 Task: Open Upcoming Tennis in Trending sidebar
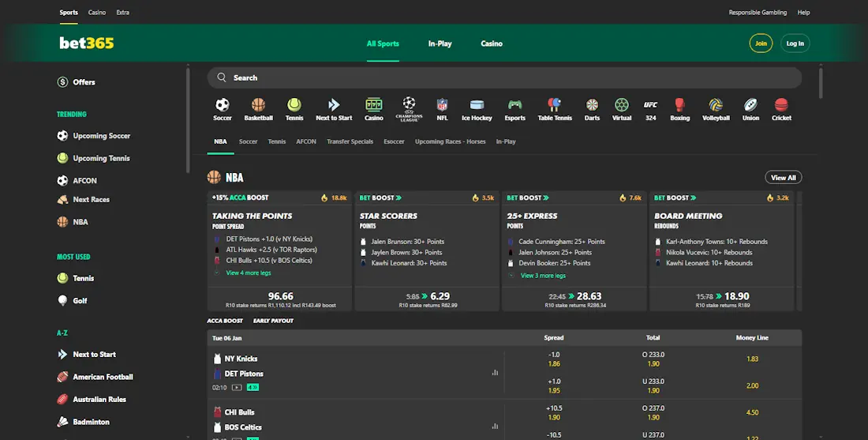pos(94,158)
